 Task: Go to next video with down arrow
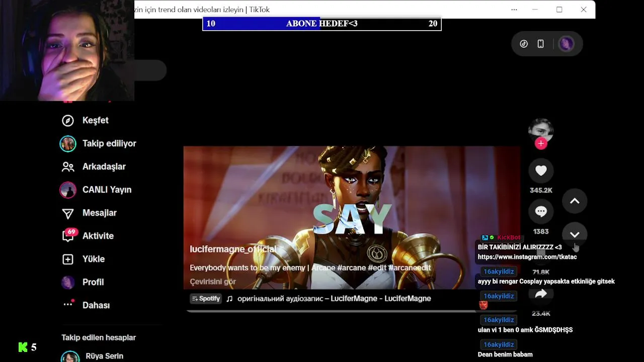pos(575,234)
